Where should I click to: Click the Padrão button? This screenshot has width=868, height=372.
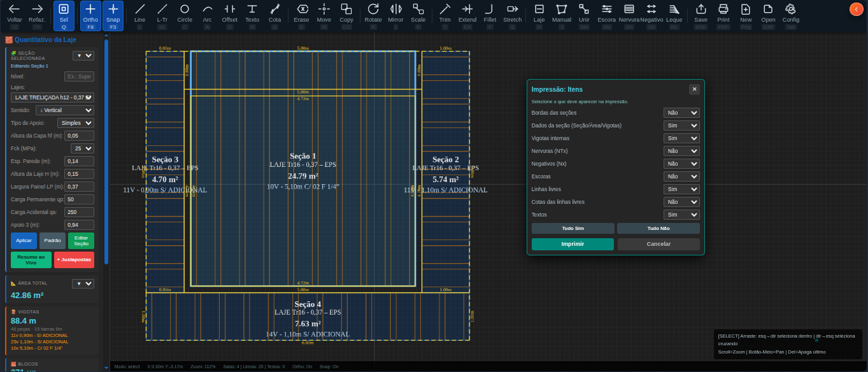[52, 241]
